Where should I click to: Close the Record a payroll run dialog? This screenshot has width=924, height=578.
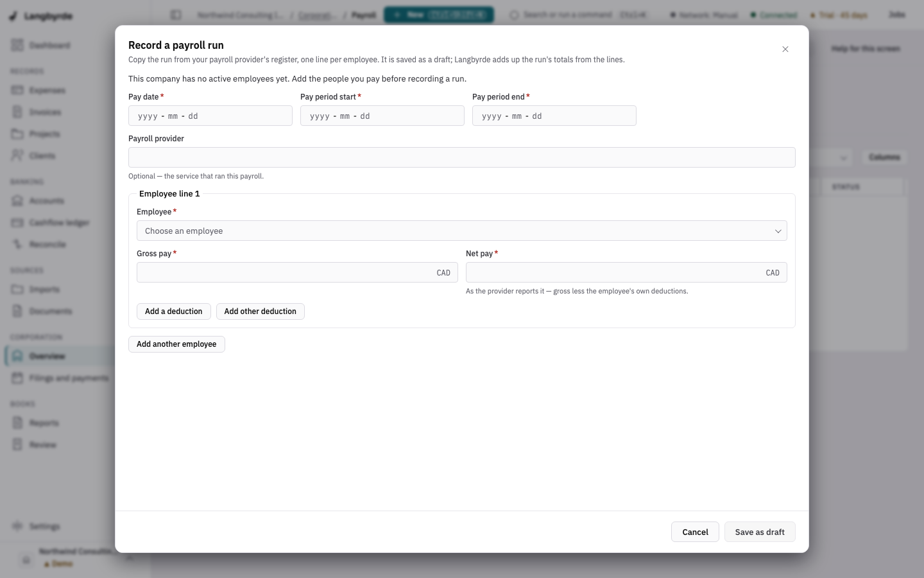(785, 49)
